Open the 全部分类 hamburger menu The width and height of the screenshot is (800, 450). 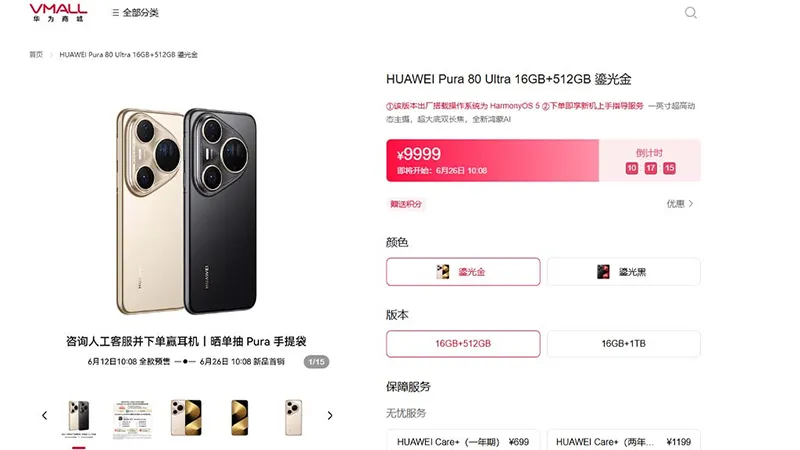[x=135, y=13]
